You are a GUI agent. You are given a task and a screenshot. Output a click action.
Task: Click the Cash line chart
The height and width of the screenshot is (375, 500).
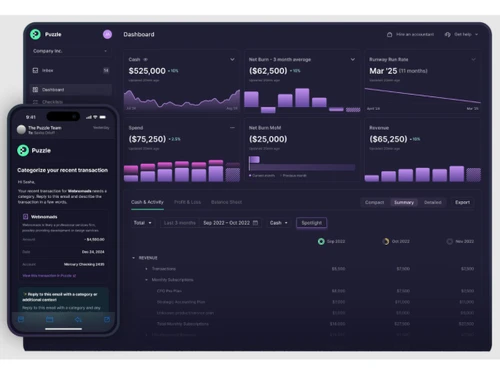pyautogui.click(x=182, y=99)
